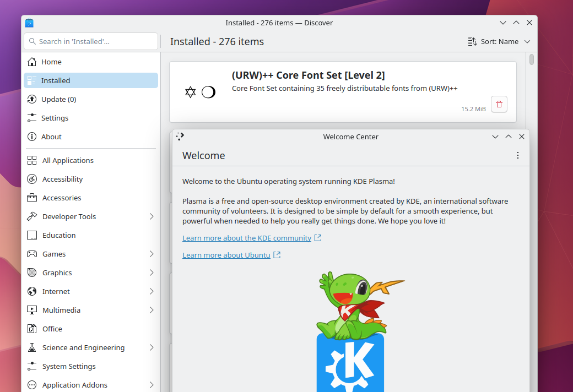Click the 'Welcome' page heading

coord(203,156)
